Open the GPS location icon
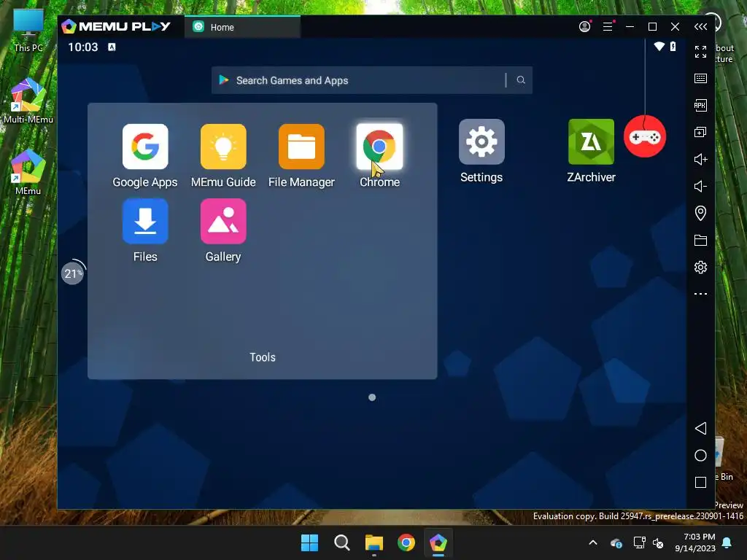Image resolution: width=747 pixels, height=560 pixels. 700,214
